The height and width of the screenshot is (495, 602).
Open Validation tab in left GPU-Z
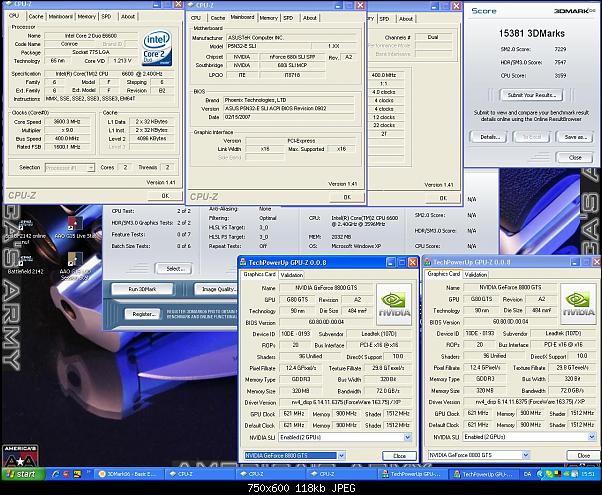click(x=291, y=275)
